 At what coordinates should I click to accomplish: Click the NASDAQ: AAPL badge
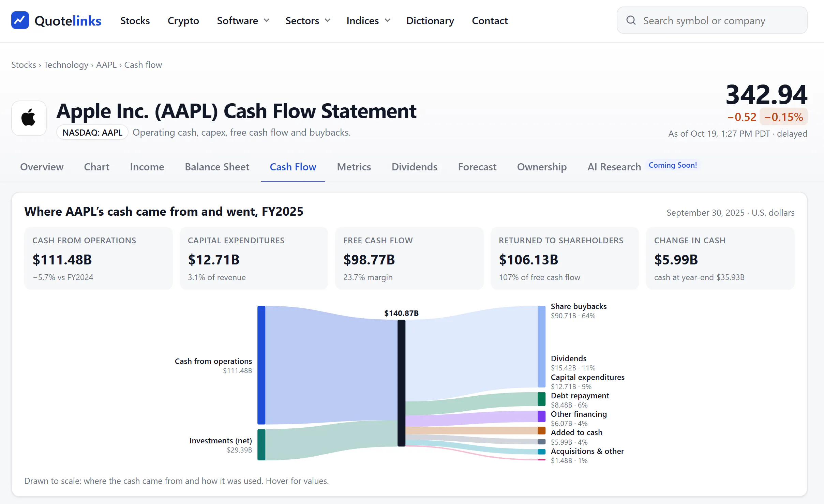coord(92,132)
